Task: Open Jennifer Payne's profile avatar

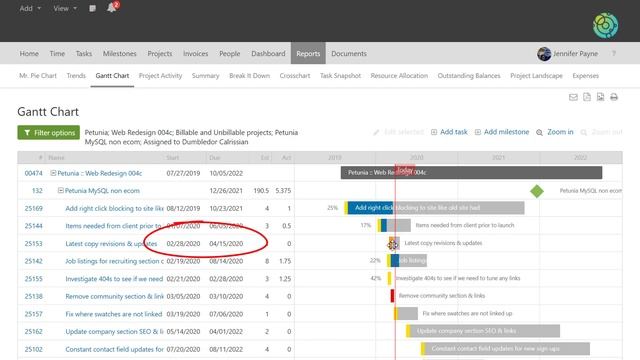Action: point(544,53)
